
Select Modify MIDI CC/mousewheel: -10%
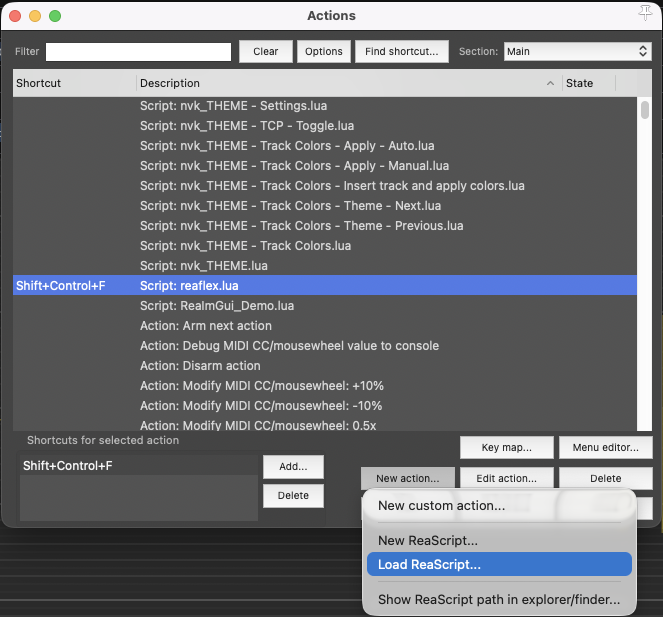pos(325,406)
